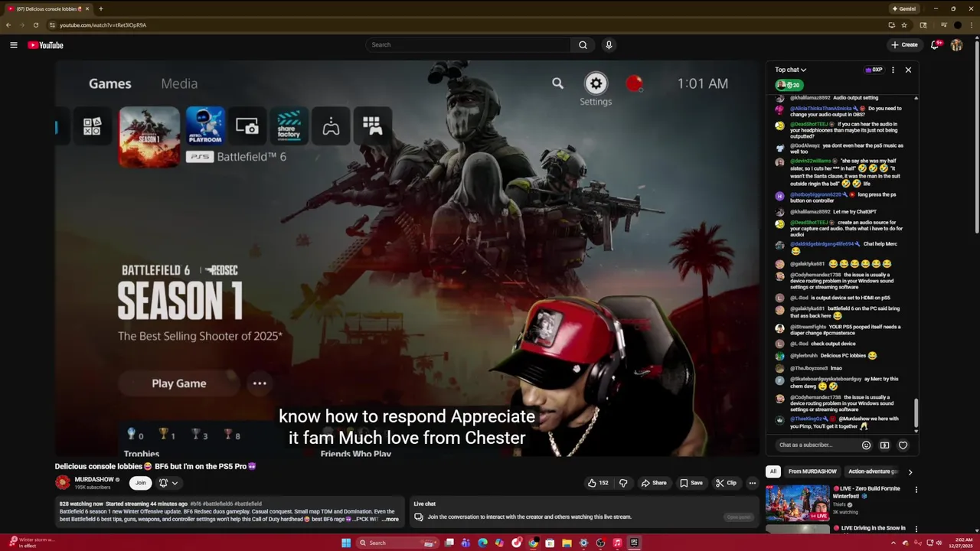Select the From MURDASHOW chip
980x551 pixels.
click(x=812, y=471)
